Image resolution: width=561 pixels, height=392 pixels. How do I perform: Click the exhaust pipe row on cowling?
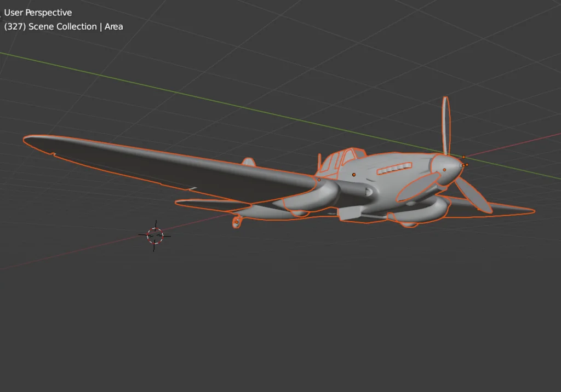[394, 169]
